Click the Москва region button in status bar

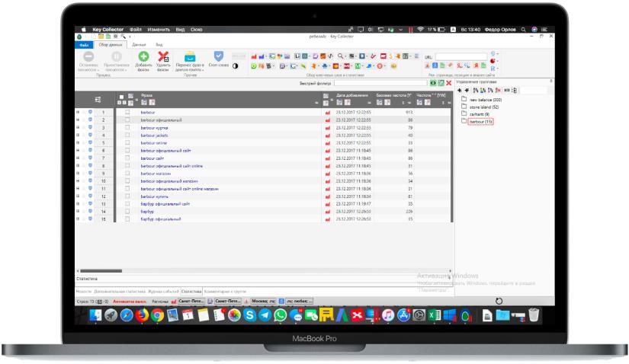(x=263, y=301)
